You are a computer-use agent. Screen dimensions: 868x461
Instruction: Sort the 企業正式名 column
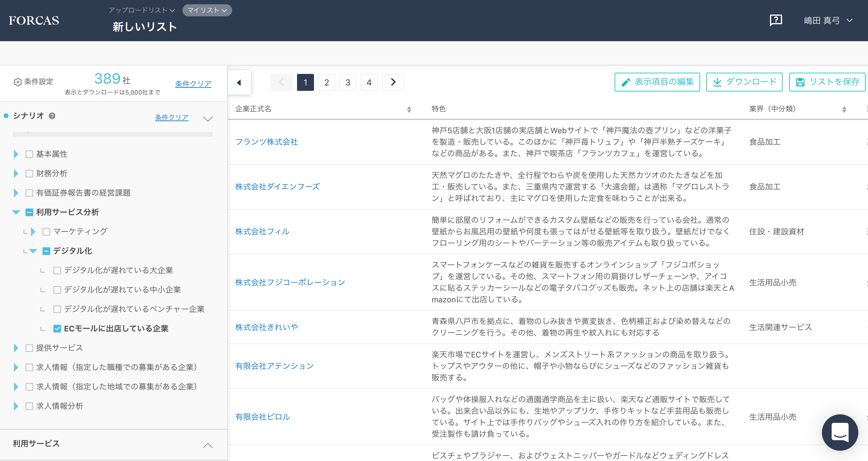(409, 109)
